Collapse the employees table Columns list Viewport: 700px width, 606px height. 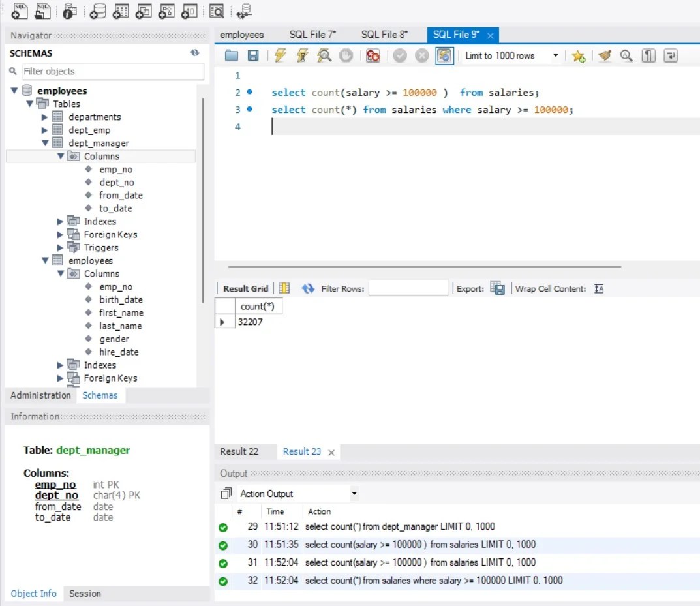(61, 273)
